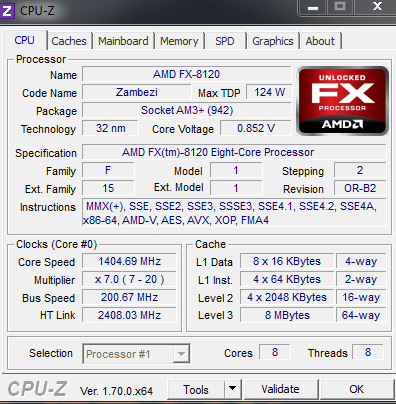The width and height of the screenshot is (396, 404).
Task: Click the Max TDP value 124 W
Action: 269,92
